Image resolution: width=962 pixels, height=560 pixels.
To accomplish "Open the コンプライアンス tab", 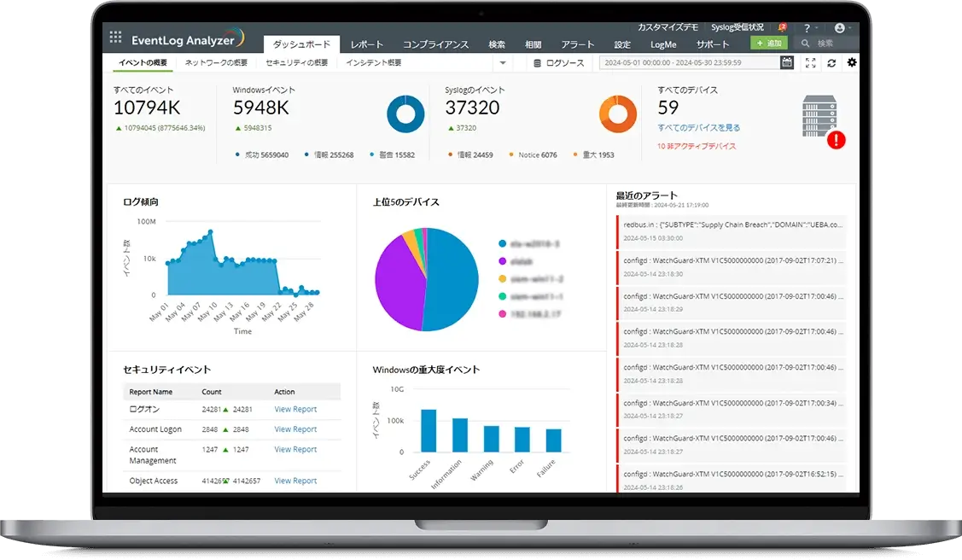I will pyautogui.click(x=435, y=44).
